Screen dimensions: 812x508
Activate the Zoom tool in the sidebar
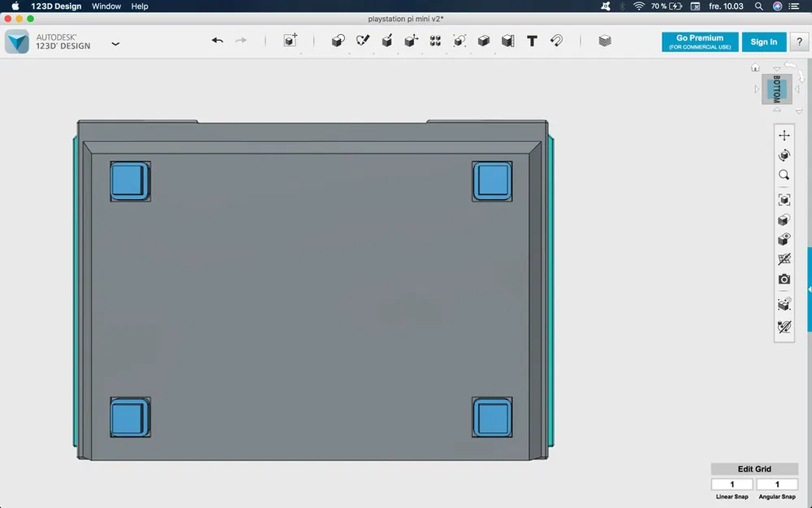point(784,175)
